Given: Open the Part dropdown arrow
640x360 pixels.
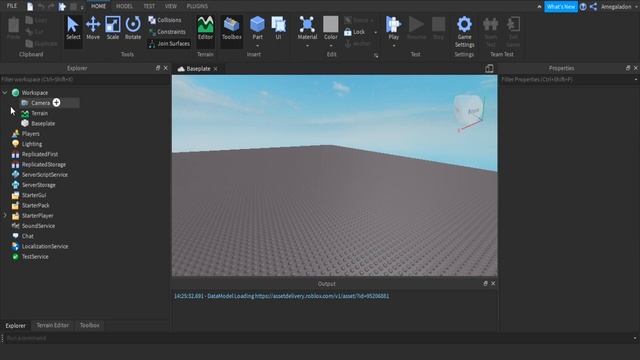Looking at the screenshot, I should (x=257, y=46).
